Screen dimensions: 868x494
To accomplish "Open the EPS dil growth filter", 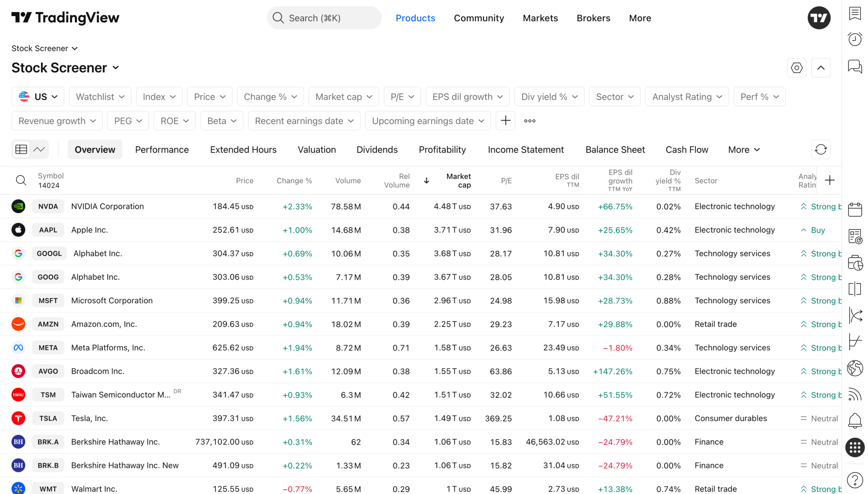I will pyautogui.click(x=467, y=97).
